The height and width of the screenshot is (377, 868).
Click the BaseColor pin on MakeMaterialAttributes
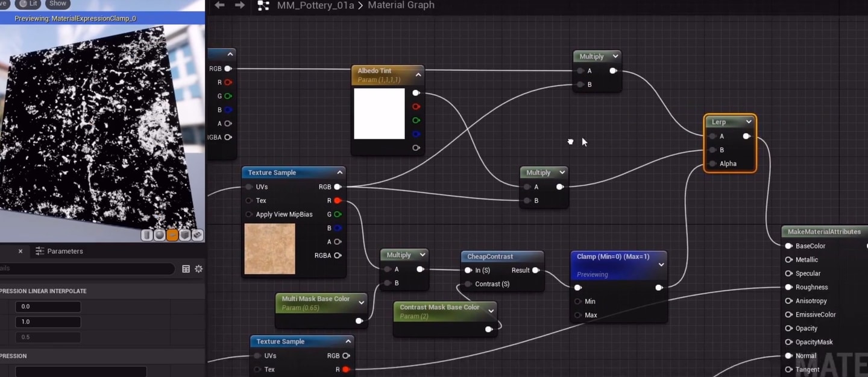pyautogui.click(x=788, y=246)
